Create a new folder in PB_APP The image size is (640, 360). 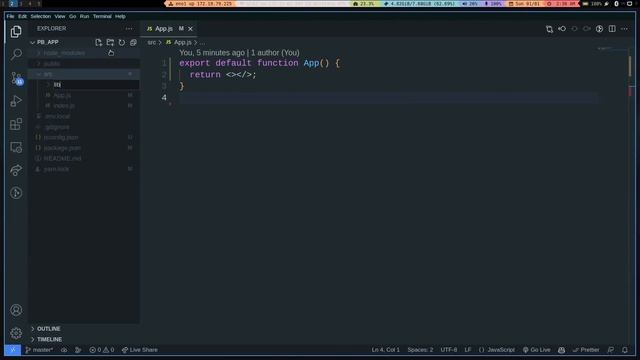click(110, 42)
